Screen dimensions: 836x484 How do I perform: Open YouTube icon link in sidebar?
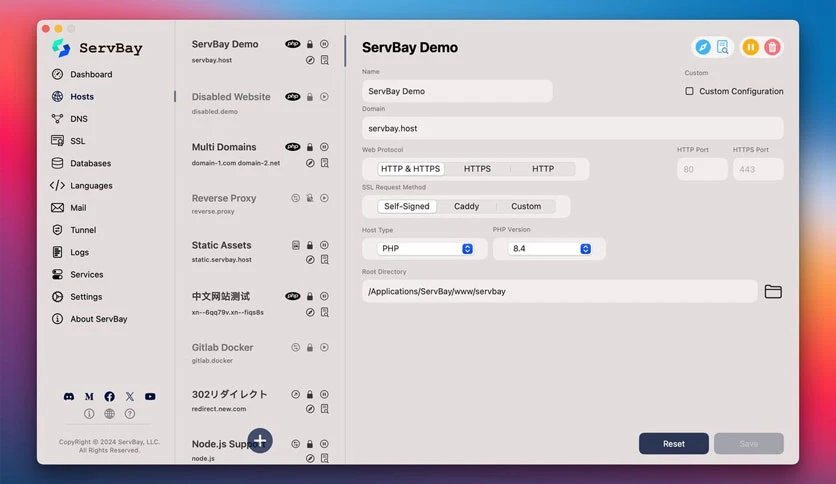150,397
